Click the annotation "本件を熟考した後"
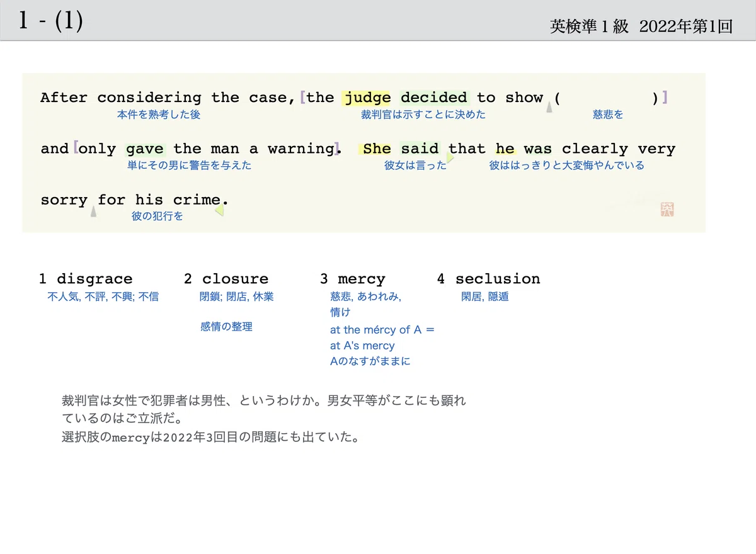The image size is (756, 554). pos(159,115)
